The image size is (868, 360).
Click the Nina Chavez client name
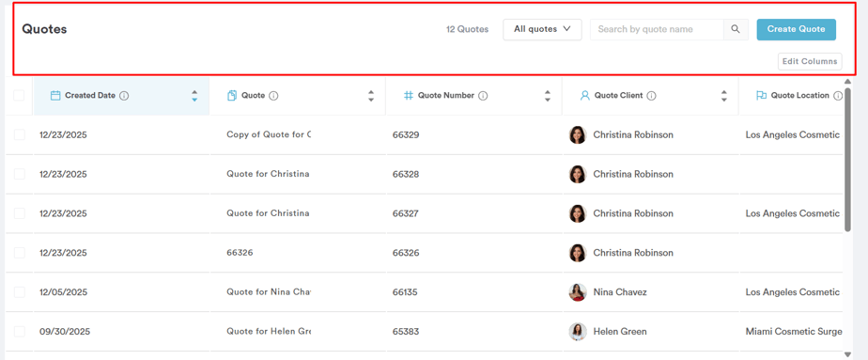(620, 292)
